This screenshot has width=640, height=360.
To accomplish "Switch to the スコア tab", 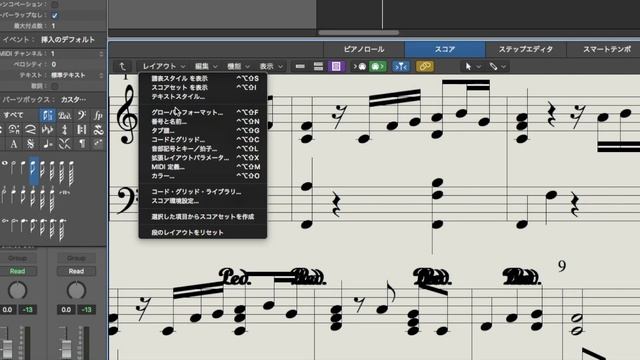I will 445,49.
